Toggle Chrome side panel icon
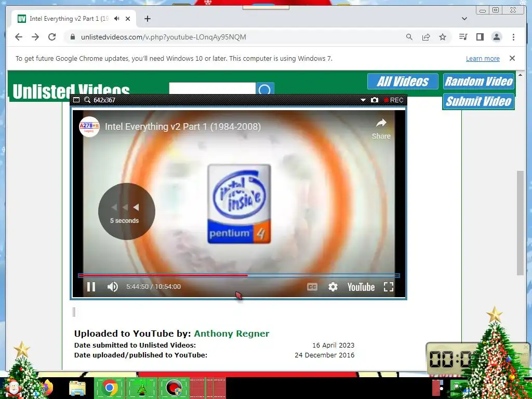 [x=480, y=37]
